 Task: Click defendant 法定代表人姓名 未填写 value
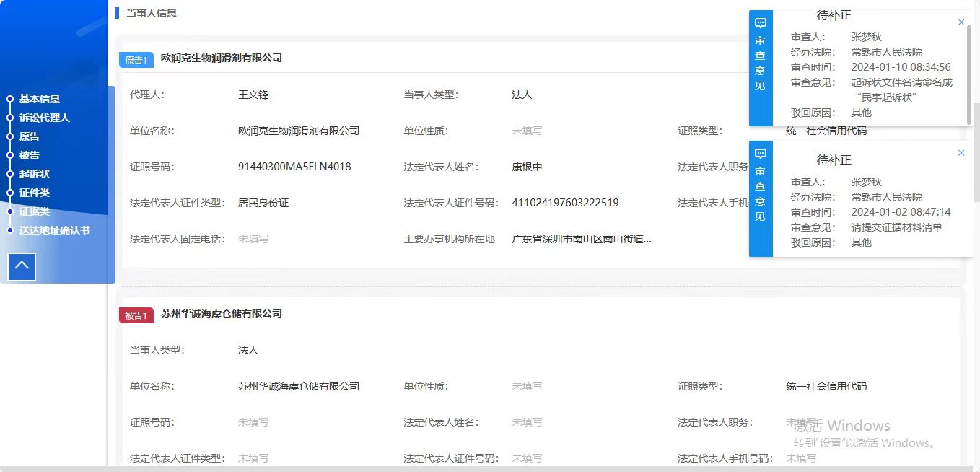528,422
